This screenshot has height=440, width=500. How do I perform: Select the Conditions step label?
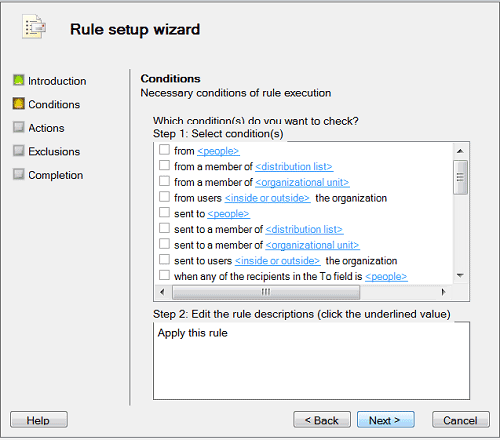click(54, 104)
